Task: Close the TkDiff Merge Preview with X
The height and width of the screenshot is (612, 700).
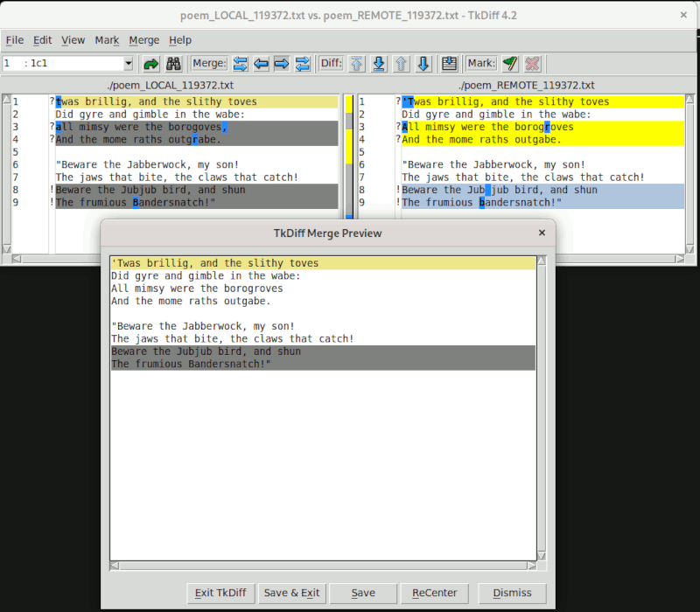Action: click(x=542, y=233)
